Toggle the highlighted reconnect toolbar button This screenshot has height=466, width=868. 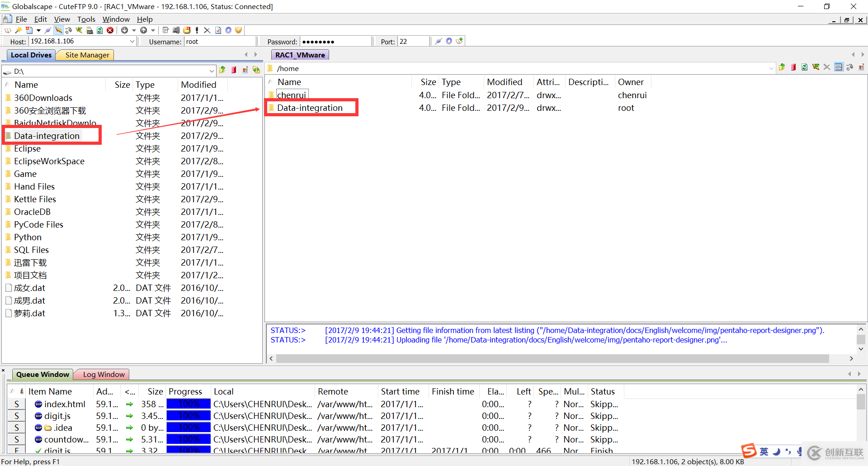point(58,30)
